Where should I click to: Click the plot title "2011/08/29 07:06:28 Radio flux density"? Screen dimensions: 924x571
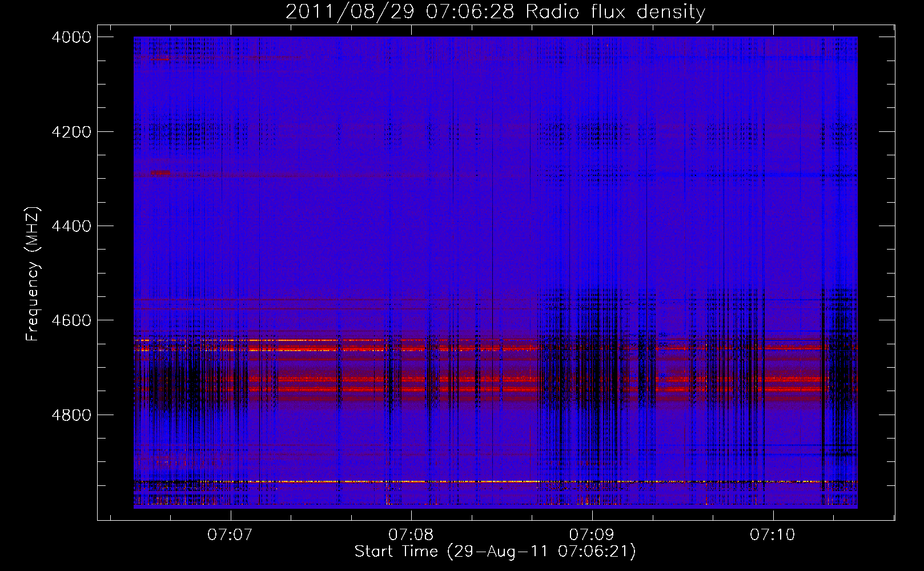pyautogui.click(x=495, y=11)
